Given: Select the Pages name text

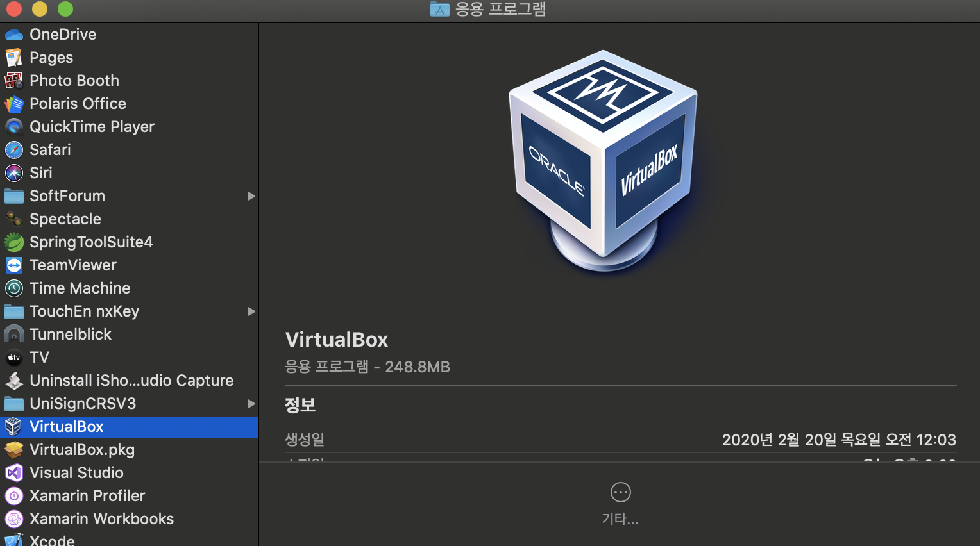Looking at the screenshot, I should click(51, 58).
